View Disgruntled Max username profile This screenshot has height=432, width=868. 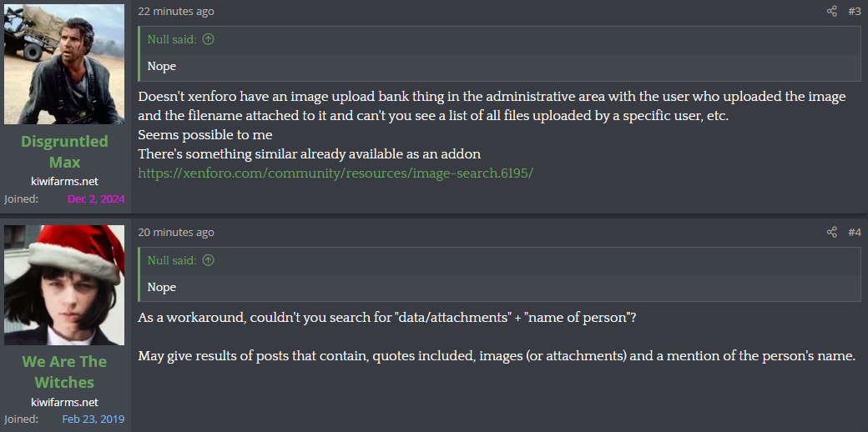64,152
